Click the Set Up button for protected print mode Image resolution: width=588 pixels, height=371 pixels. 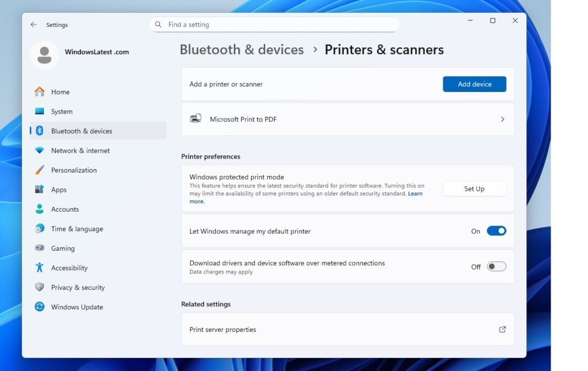pos(474,189)
